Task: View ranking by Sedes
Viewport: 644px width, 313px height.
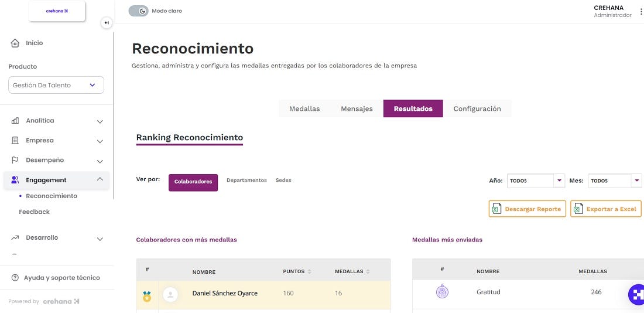Action: point(283,180)
